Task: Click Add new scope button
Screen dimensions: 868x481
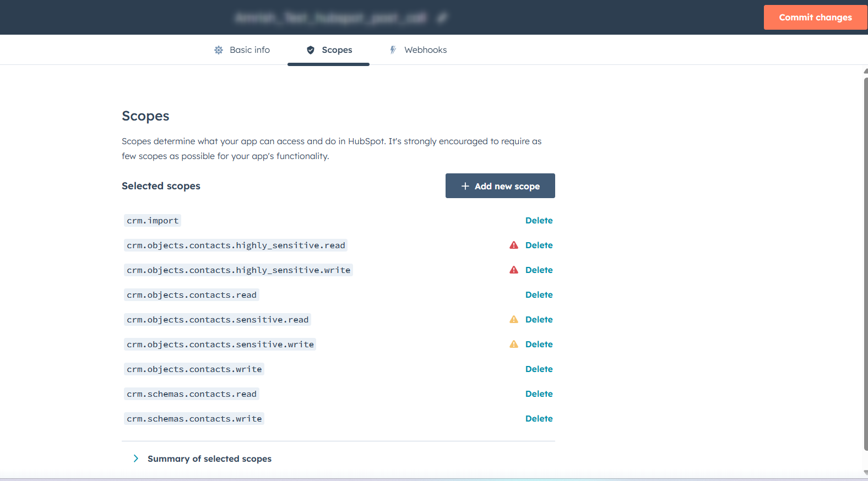Action: coord(500,186)
